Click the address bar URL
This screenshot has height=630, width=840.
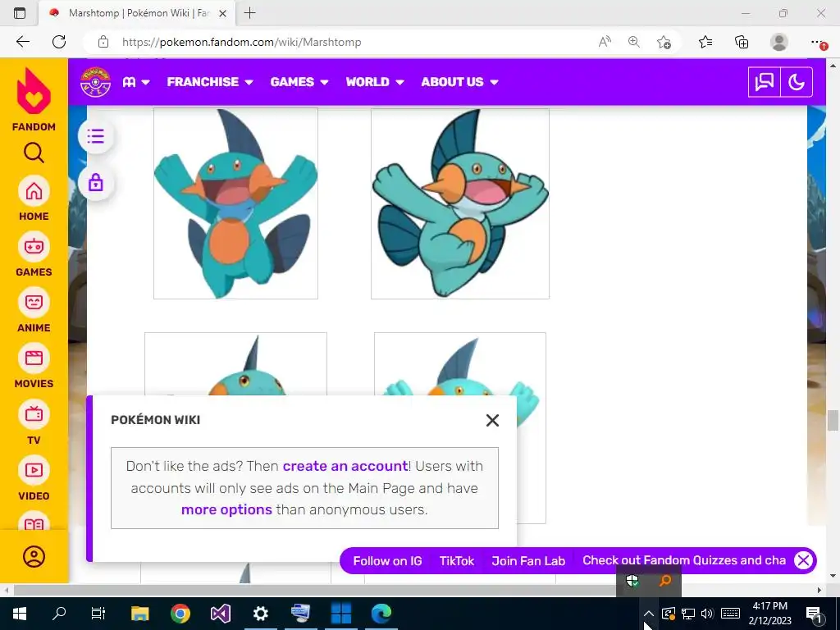coord(242,42)
